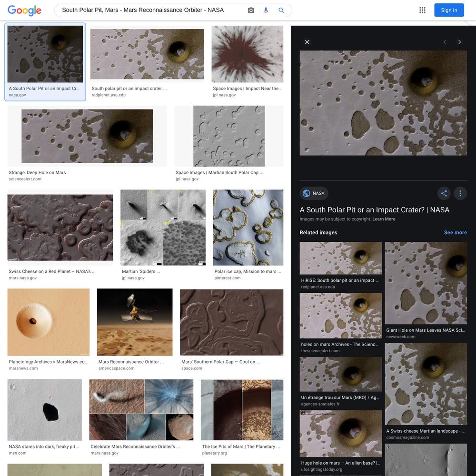This screenshot has height=476, width=476.
Task: Click the marsnews.com source text
Action: 23,368
